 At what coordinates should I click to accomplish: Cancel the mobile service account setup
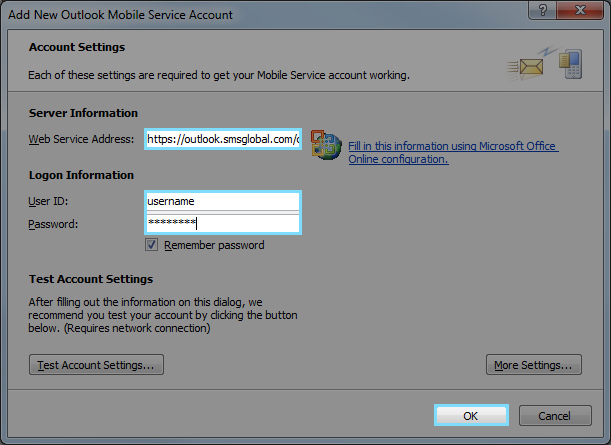553,415
